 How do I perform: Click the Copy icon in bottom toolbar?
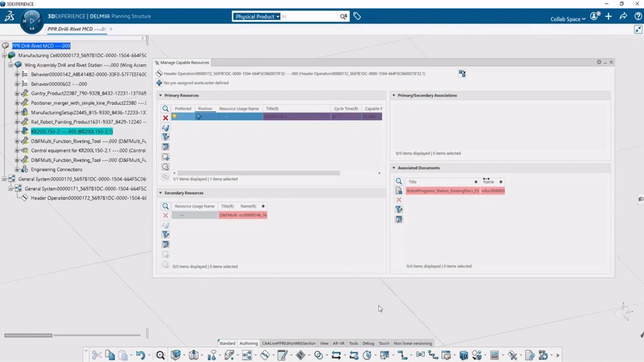tap(109, 355)
